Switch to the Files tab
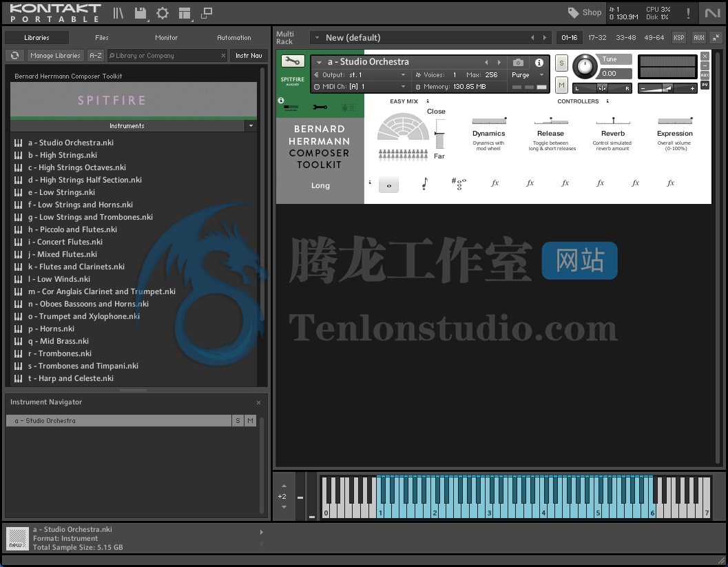The image size is (728, 567). (102, 38)
